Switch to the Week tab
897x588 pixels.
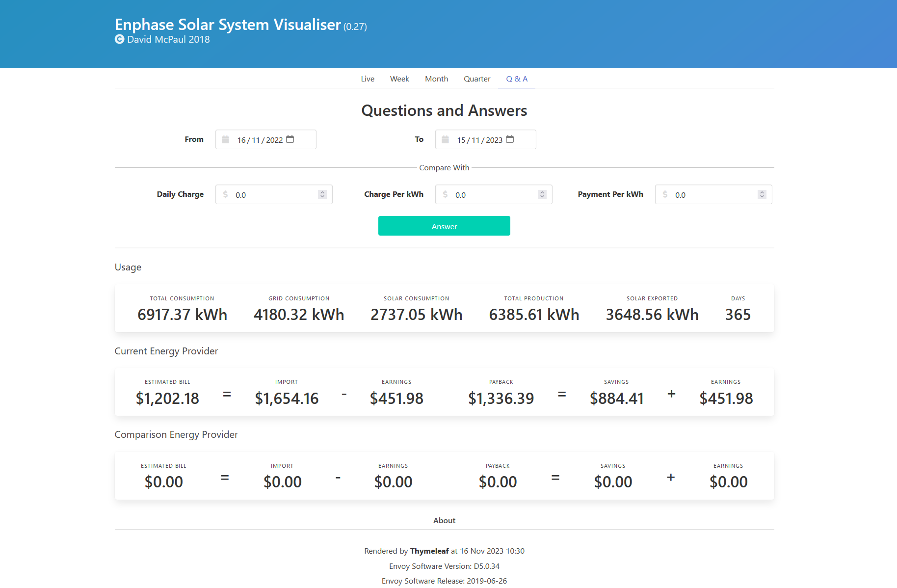pyautogui.click(x=399, y=79)
